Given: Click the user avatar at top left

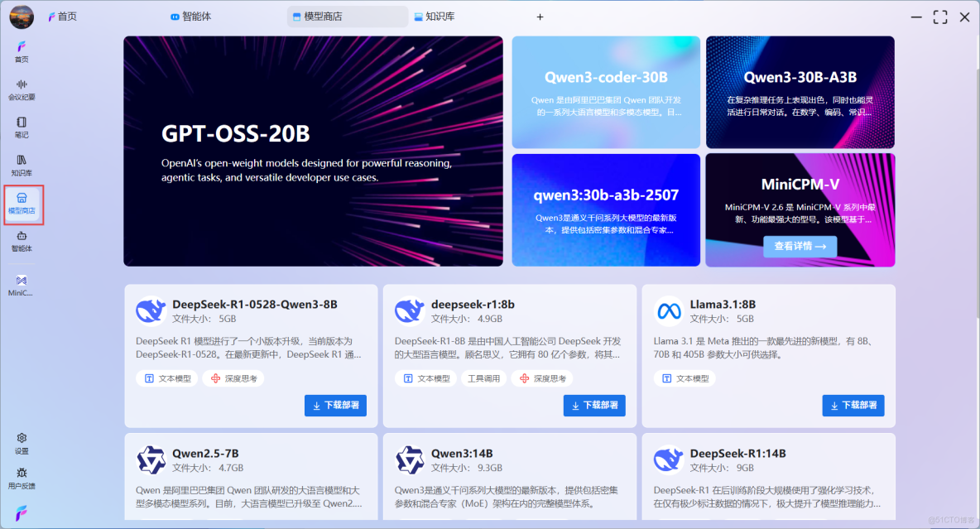Looking at the screenshot, I should 22,17.
